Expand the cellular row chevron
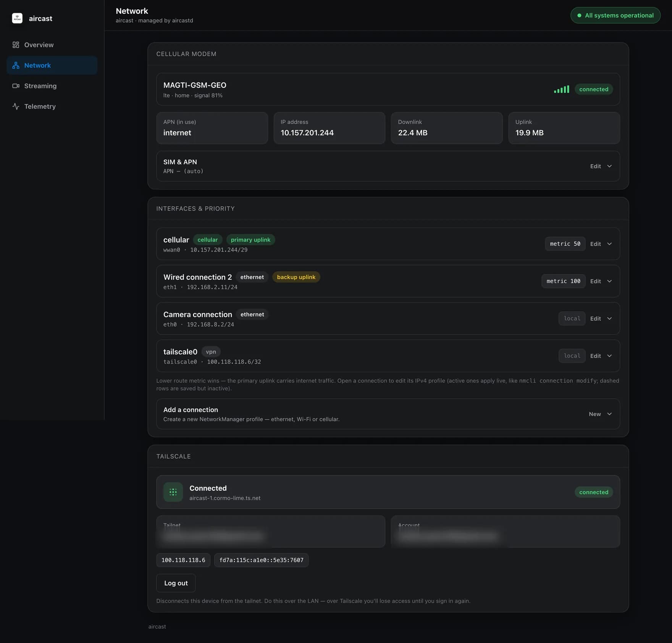 [x=609, y=244]
